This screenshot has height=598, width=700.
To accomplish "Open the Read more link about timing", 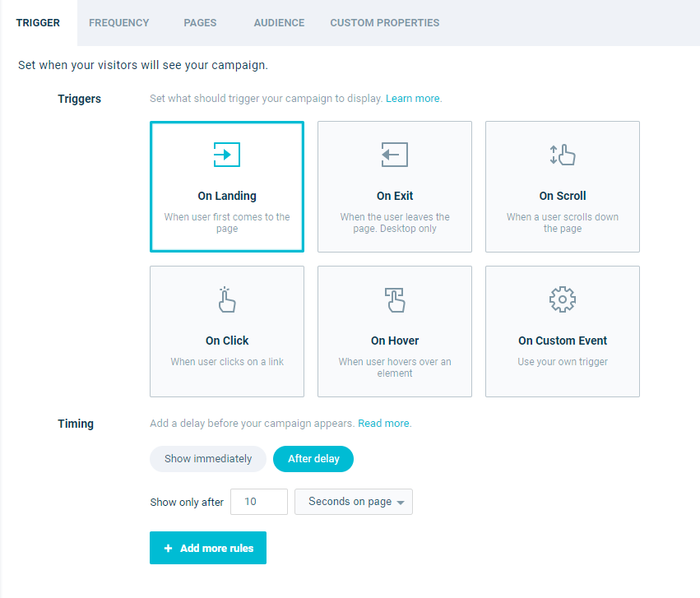I will [383, 423].
